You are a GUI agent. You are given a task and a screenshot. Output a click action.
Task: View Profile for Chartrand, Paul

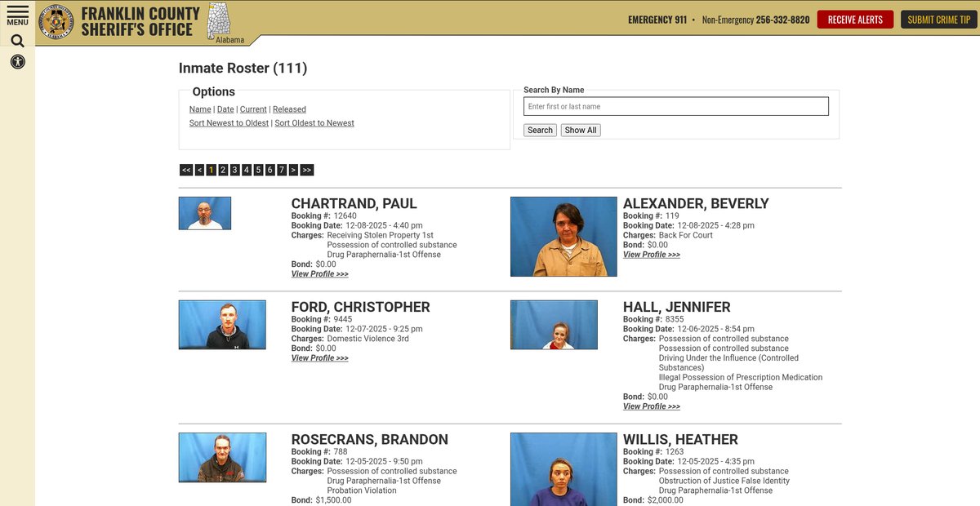tap(320, 274)
